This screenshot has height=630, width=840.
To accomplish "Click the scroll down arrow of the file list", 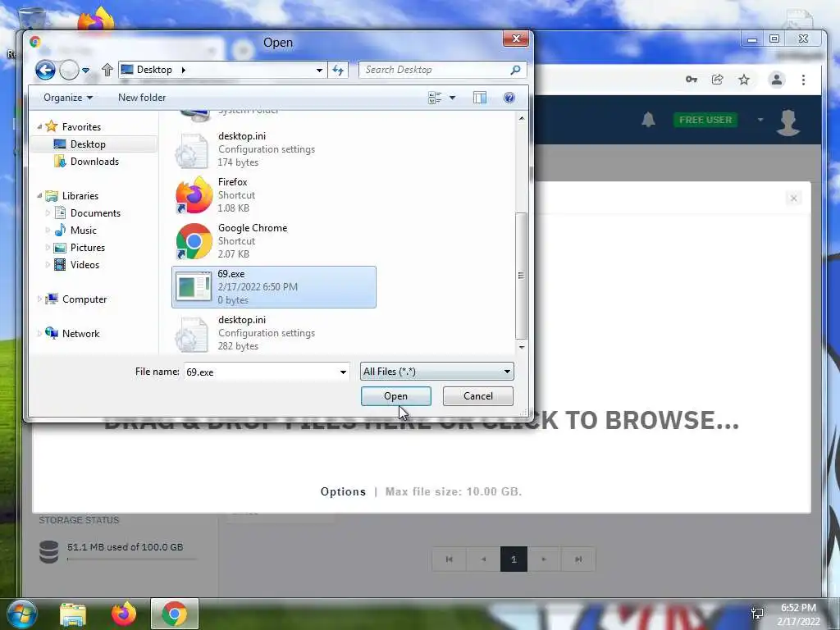I will coord(522,347).
